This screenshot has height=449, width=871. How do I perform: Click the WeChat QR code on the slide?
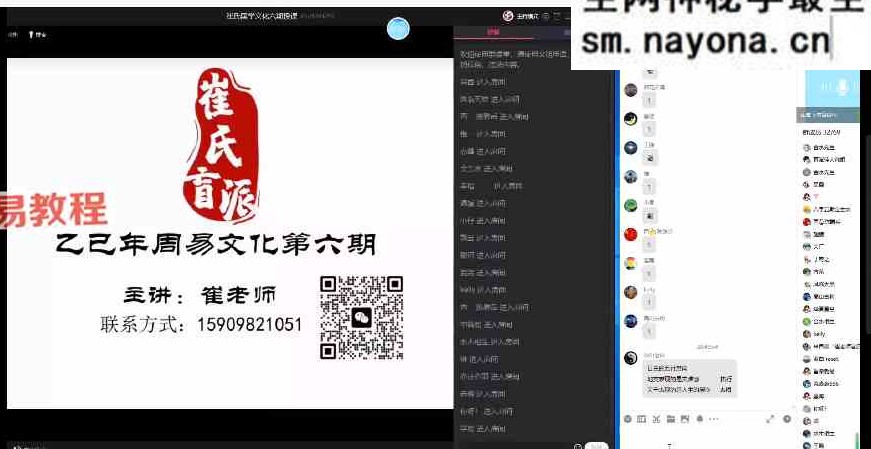pos(362,318)
